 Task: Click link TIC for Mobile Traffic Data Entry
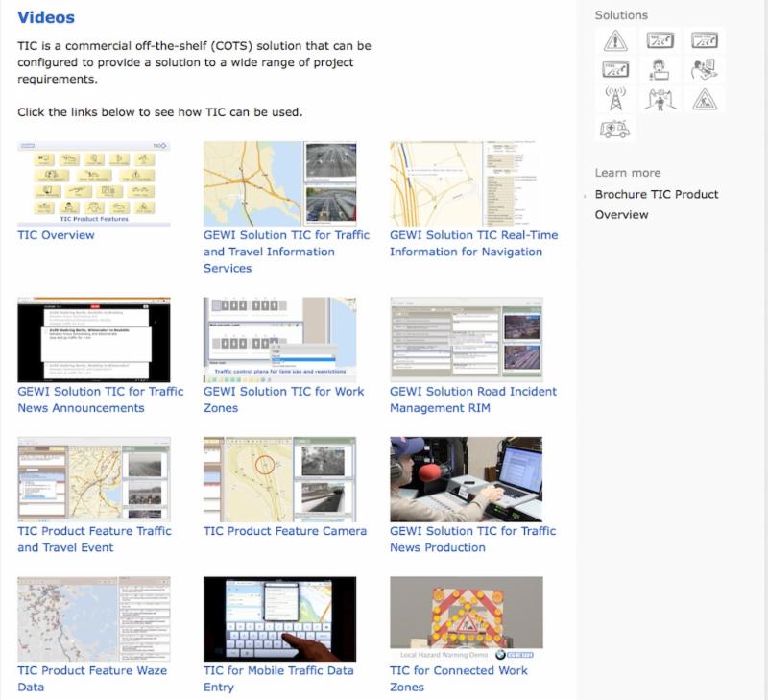click(x=278, y=679)
